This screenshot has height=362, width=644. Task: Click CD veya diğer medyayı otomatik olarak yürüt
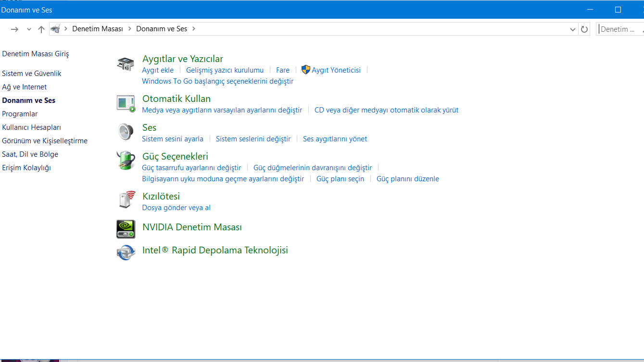387,110
